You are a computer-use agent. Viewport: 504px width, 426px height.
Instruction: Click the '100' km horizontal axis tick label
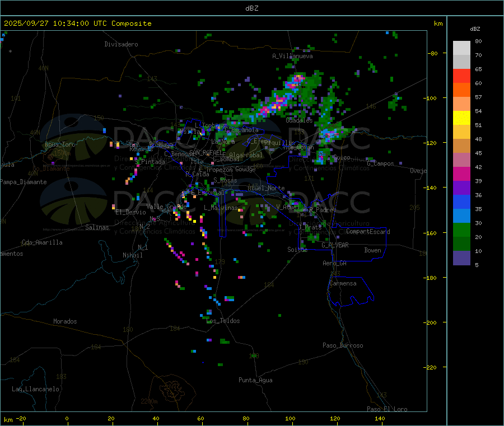[290, 418]
